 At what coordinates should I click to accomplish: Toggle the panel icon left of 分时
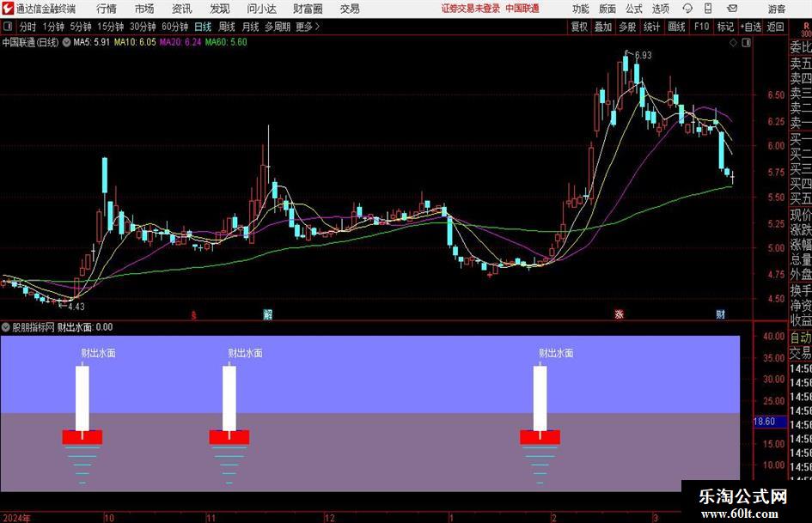click(x=8, y=27)
